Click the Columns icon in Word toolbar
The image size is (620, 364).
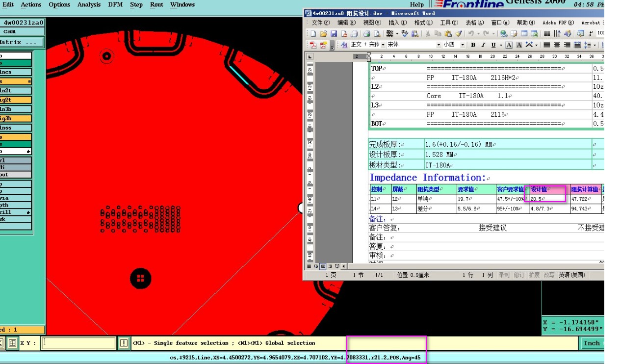coord(547,33)
